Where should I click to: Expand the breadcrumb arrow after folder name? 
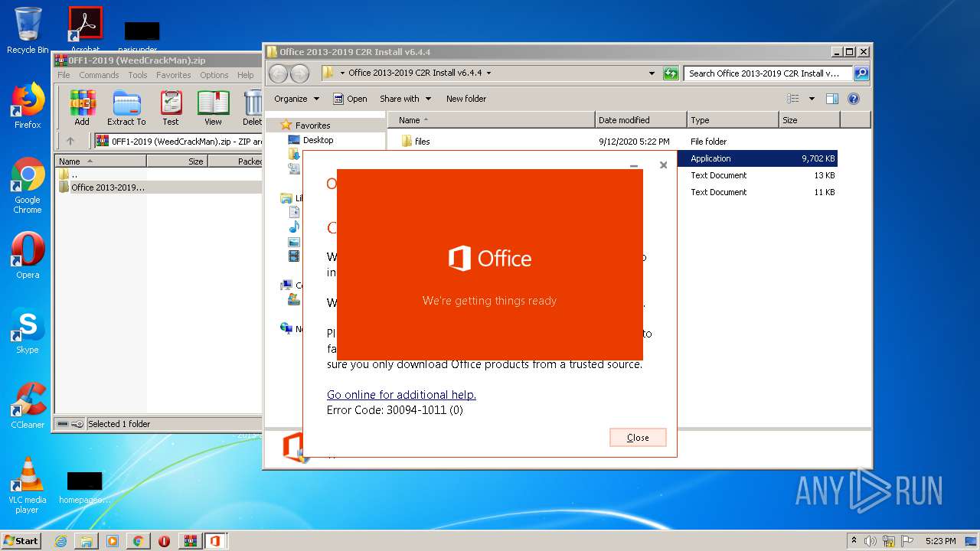coord(488,73)
